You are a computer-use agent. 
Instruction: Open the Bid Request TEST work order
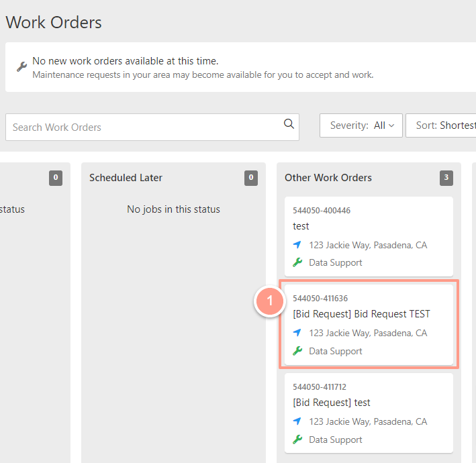pyautogui.click(x=369, y=325)
